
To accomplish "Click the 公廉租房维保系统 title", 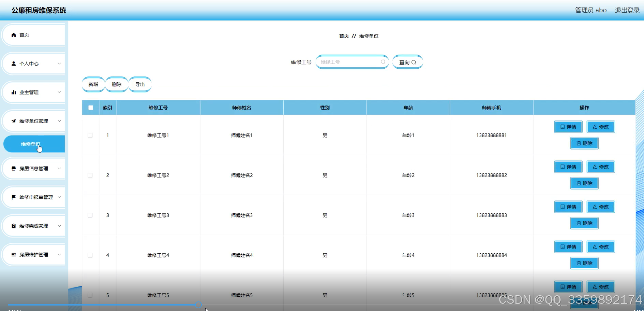I will click(x=39, y=10).
